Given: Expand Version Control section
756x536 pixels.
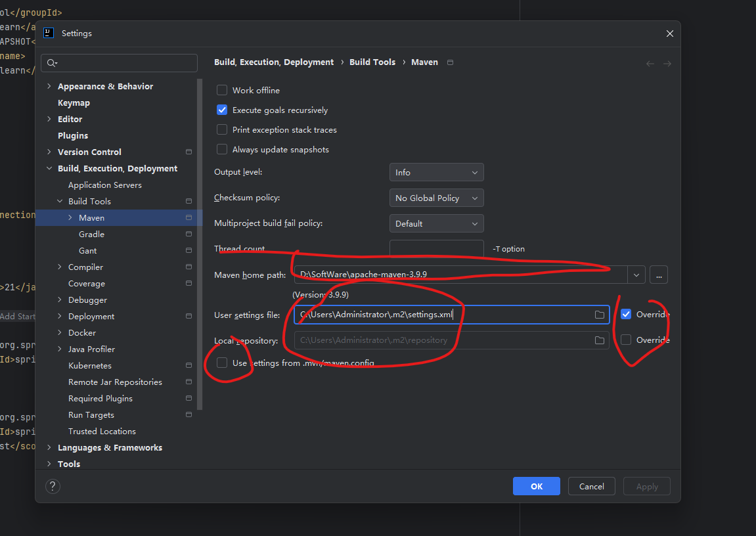Looking at the screenshot, I should [49, 152].
